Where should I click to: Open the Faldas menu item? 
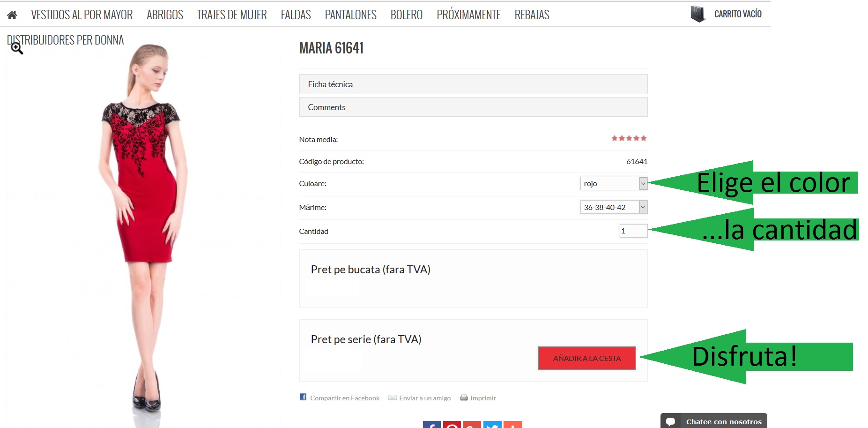point(296,15)
